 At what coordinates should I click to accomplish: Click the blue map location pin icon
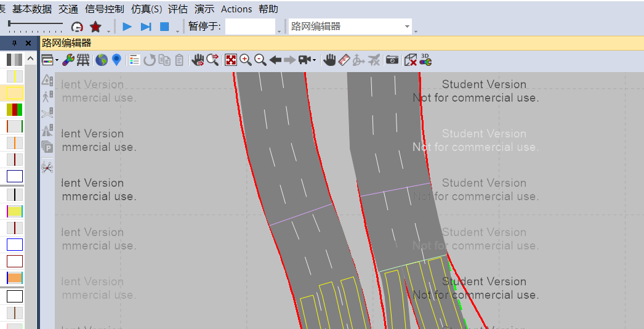coord(116,60)
